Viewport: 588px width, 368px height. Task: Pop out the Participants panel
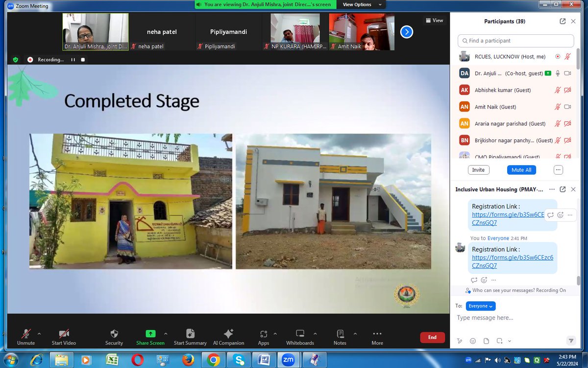pyautogui.click(x=563, y=22)
